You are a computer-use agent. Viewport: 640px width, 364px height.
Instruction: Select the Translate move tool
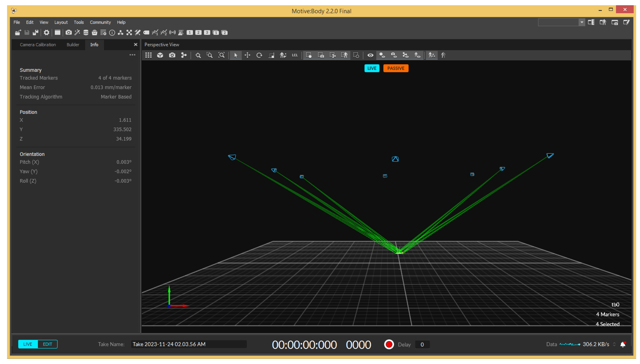(x=247, y=55)
